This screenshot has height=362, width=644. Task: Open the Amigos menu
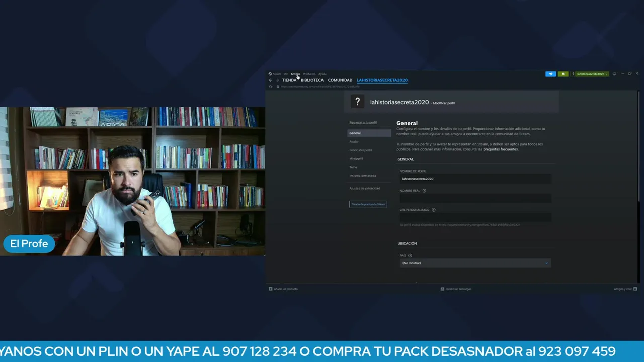click(295, 74)
